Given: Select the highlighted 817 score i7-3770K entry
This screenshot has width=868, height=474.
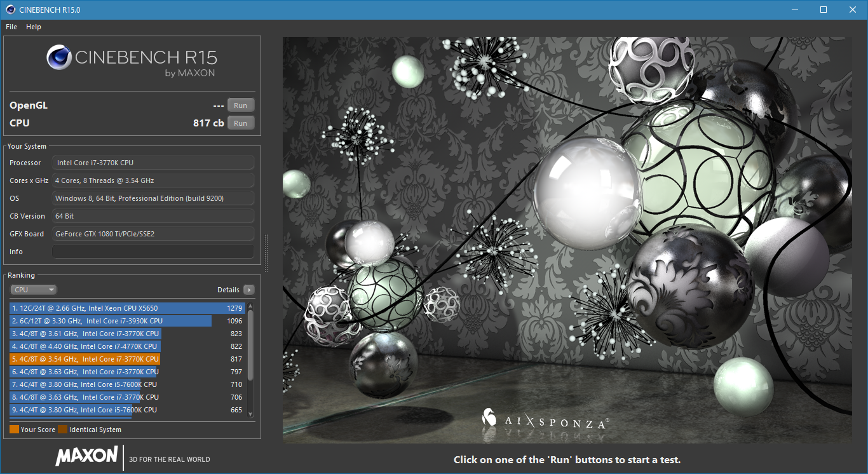Looking at the screenshot, I should (x=127, y=359).
